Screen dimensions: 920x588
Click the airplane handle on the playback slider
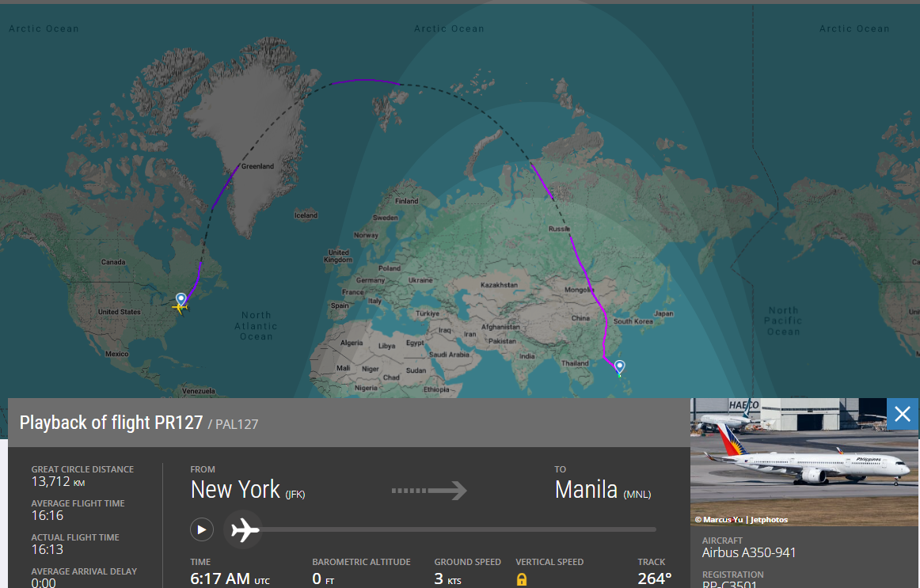tap(245, 529)
